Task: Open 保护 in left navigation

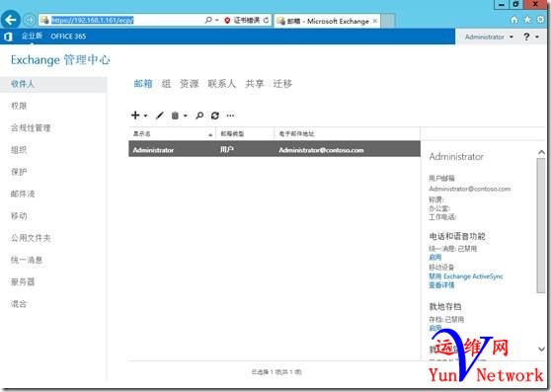Action: click(19, 172)
